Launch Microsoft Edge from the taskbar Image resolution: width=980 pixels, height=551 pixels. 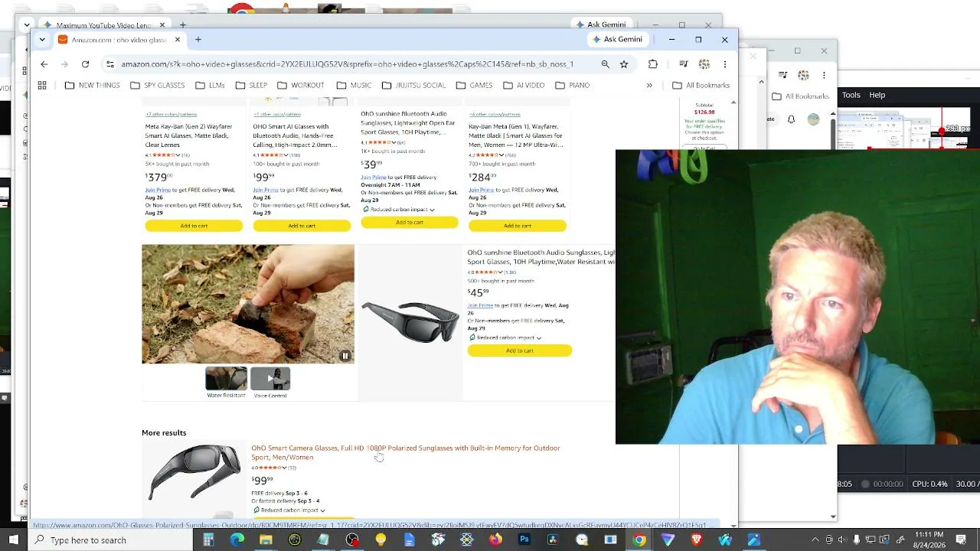coord(237,540)
